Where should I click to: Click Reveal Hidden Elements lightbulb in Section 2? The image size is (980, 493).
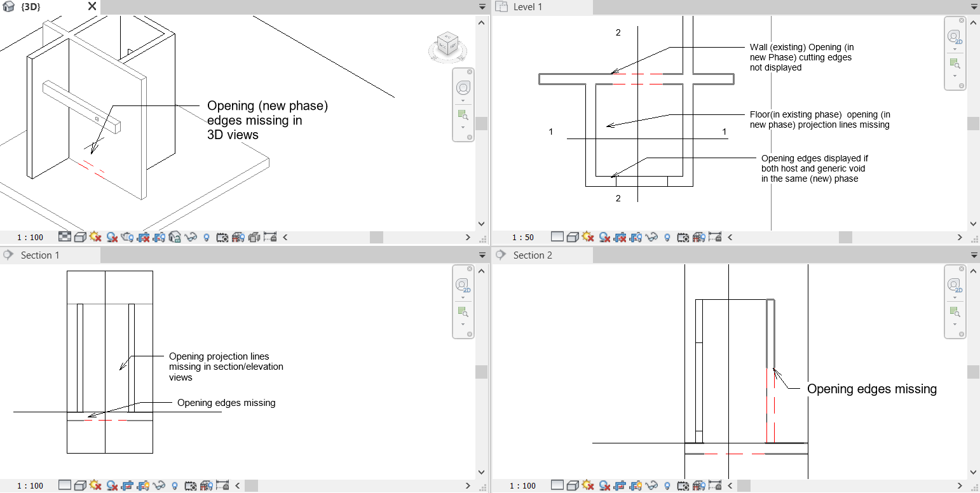point(666,485)
